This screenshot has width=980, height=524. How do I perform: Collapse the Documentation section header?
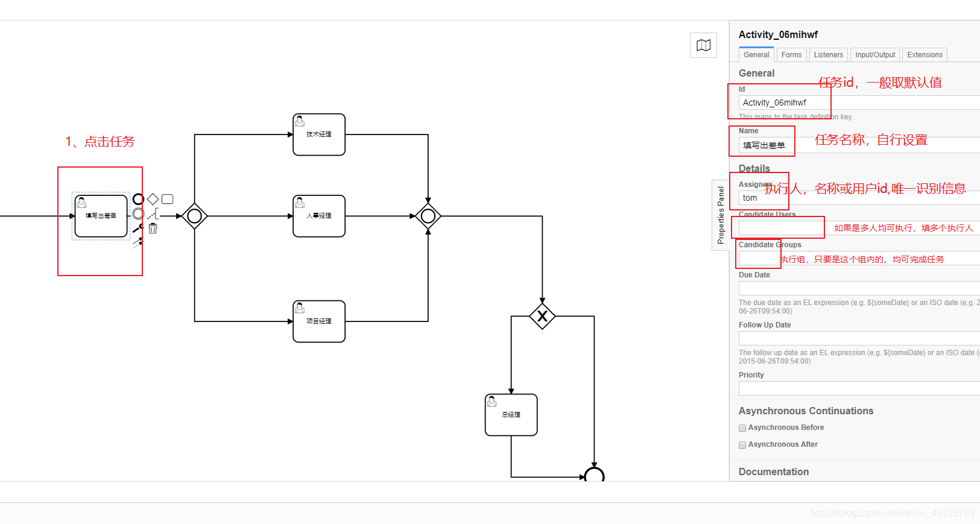pos(774,472)
